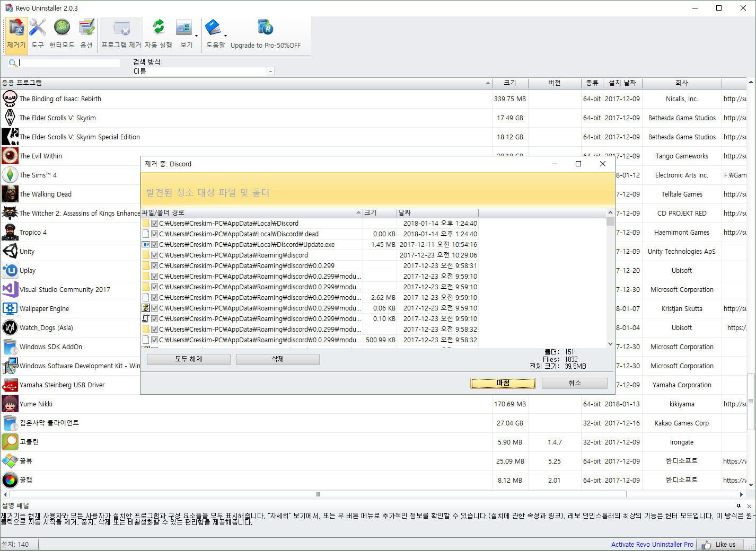756x551 pixels.
Task: Uncheck the AppData\Local\Discord folder checkbox
Action: pyautogui.click(x=155, y=224)
